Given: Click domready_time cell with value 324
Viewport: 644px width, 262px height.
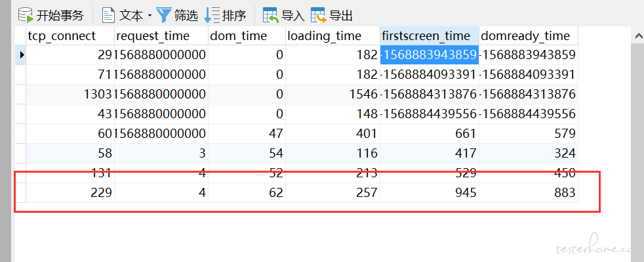Looking at the screenshot, I should pyautogui.click(x=529, y=154).
